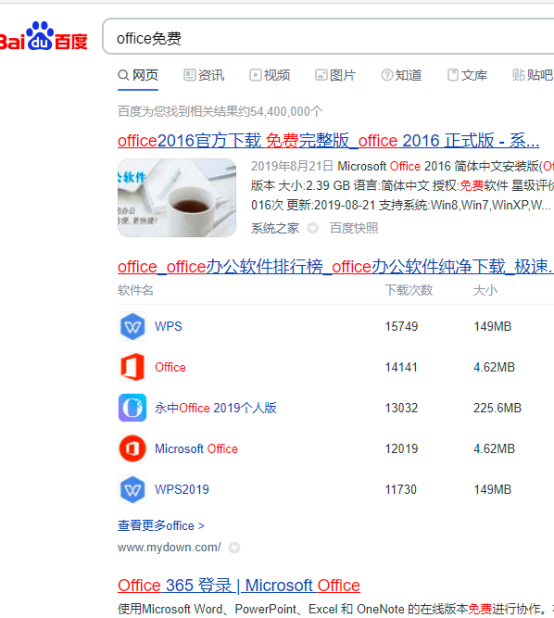Switch to the 文库 tab
This screenshot has height=618, width=554.
point(467,75)
